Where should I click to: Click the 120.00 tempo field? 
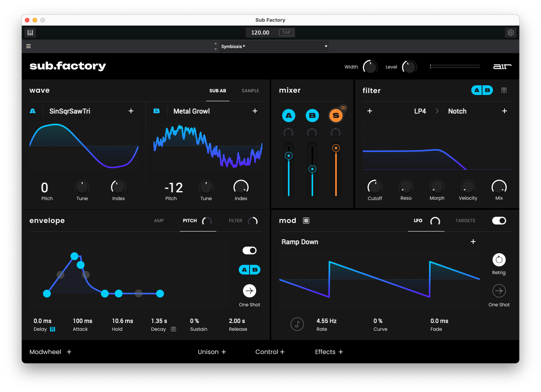pyautogui.click(x=260, y=33)
